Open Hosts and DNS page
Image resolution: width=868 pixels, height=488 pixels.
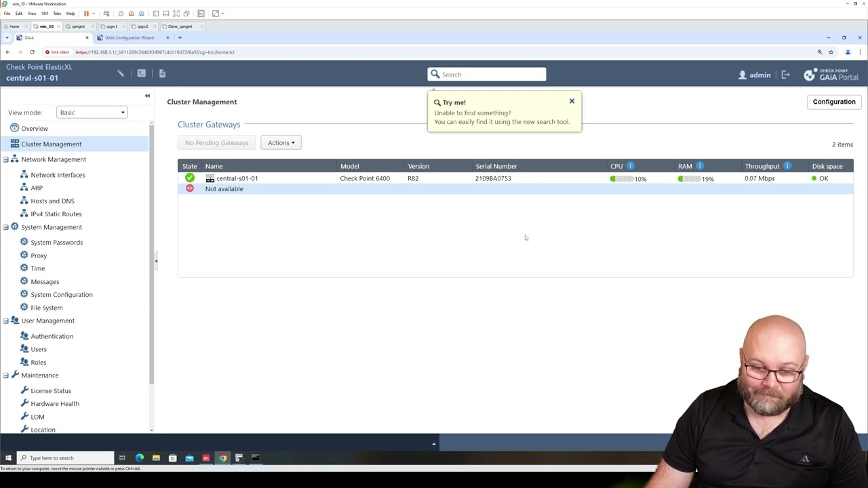point(52,201)
